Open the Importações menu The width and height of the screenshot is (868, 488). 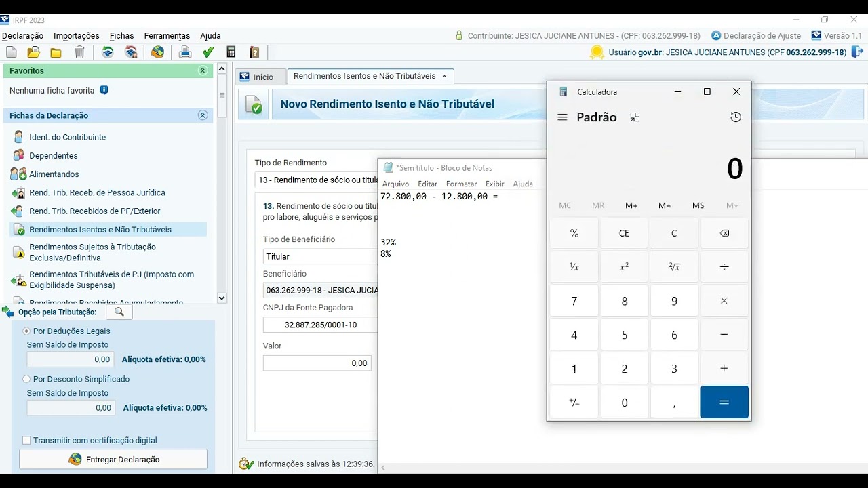[77, 36]
